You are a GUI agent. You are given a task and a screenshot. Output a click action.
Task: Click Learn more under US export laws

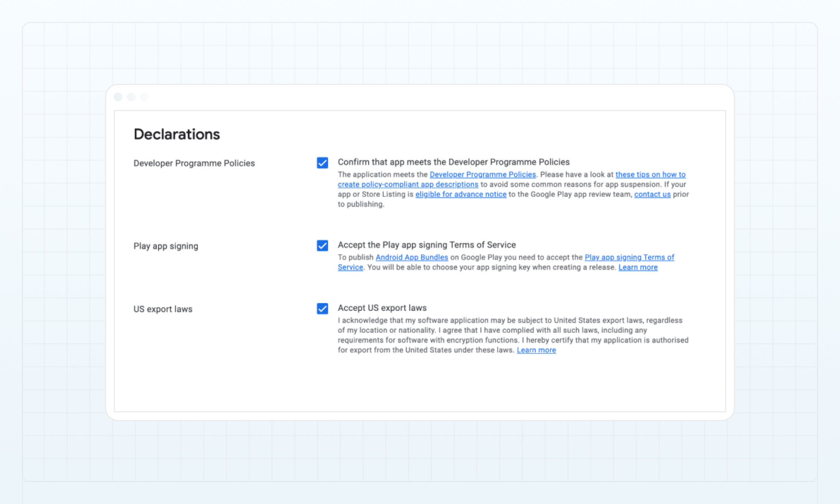pyautogui.click(x=536, y=350)
